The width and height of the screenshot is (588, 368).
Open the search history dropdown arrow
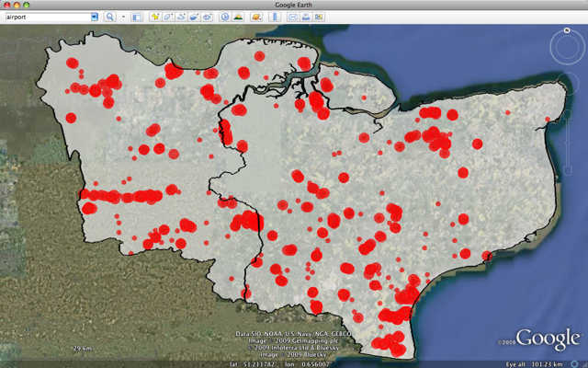(95, 17)
